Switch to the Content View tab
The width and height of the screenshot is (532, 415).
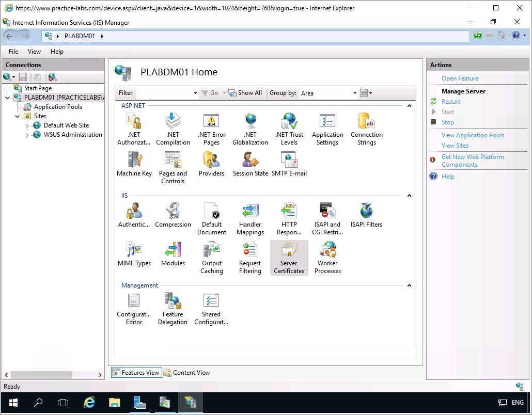tap(186, 373)
